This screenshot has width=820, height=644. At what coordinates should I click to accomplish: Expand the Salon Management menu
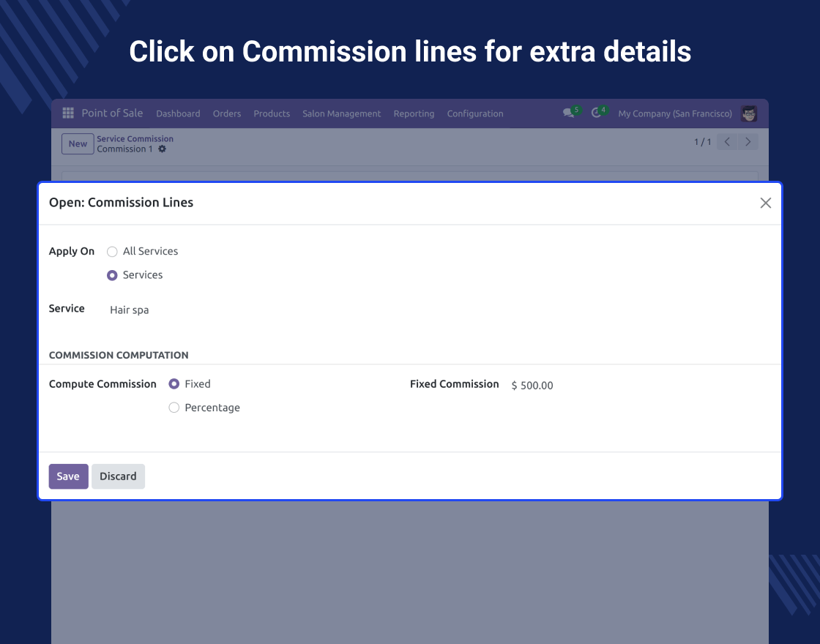(x=341, y=113)
